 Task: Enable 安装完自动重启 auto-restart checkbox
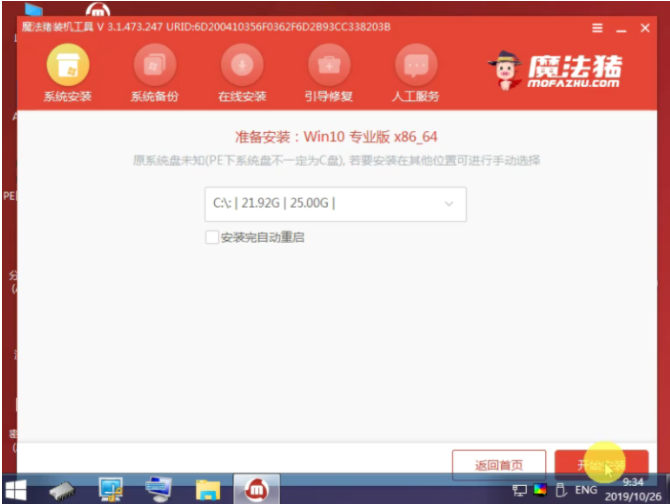[211, 237]
